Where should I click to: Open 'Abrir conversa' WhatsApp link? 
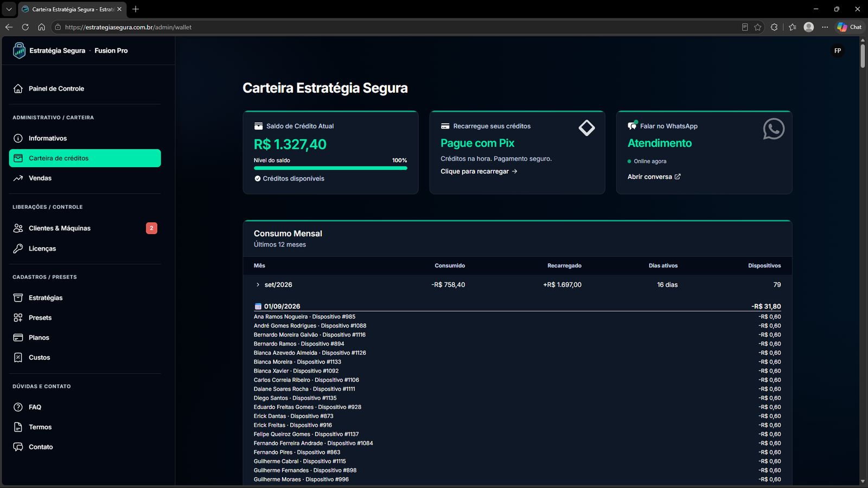click(x=654, y=177)
